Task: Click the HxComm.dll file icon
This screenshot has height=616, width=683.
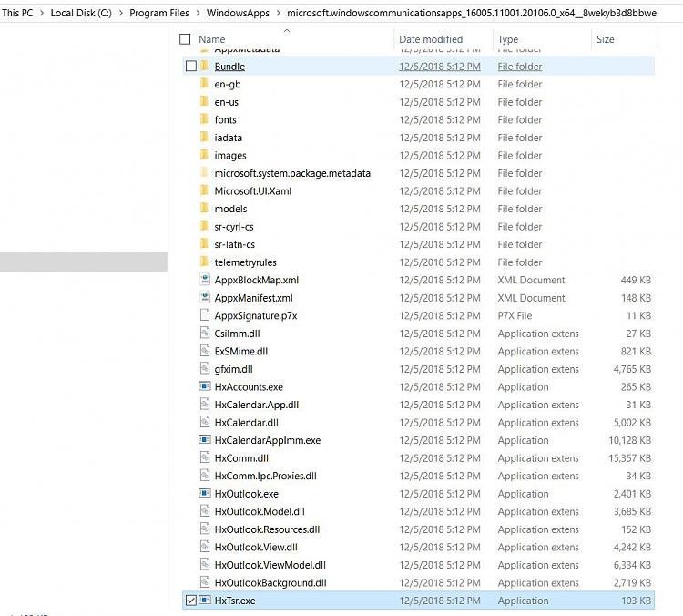Action: tap(205, 457)
